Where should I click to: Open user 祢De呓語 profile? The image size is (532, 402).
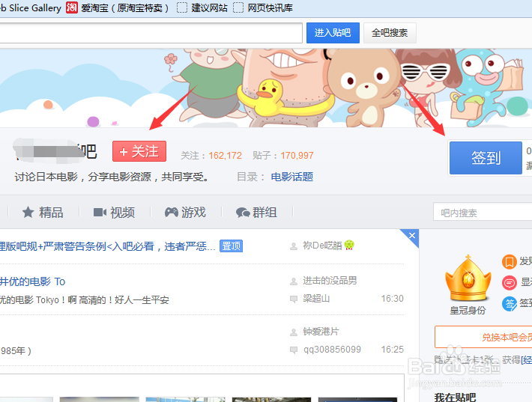[x=322, y=246]
